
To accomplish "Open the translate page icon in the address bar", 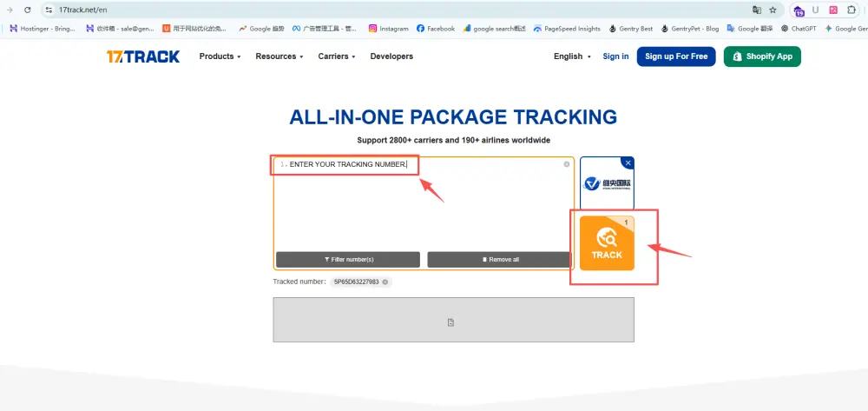I will coord(756,10).
